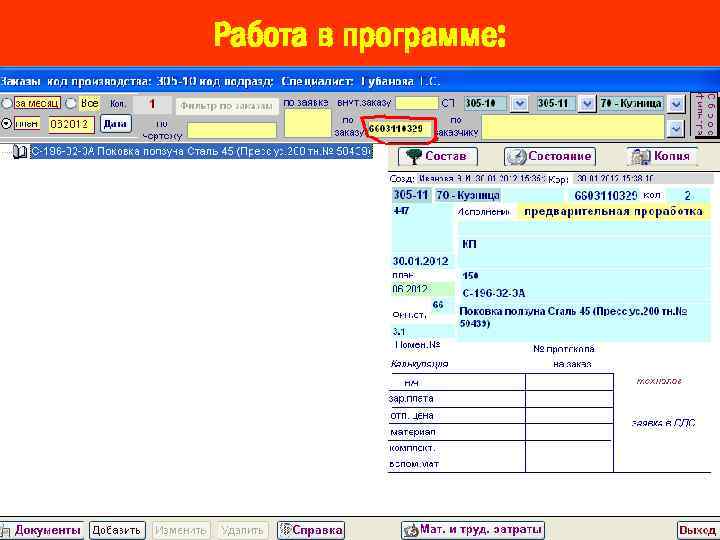Open the Состав tab with the tree icon
The height and width of the screenshot is (540, 720).
[x=438, y=157]
